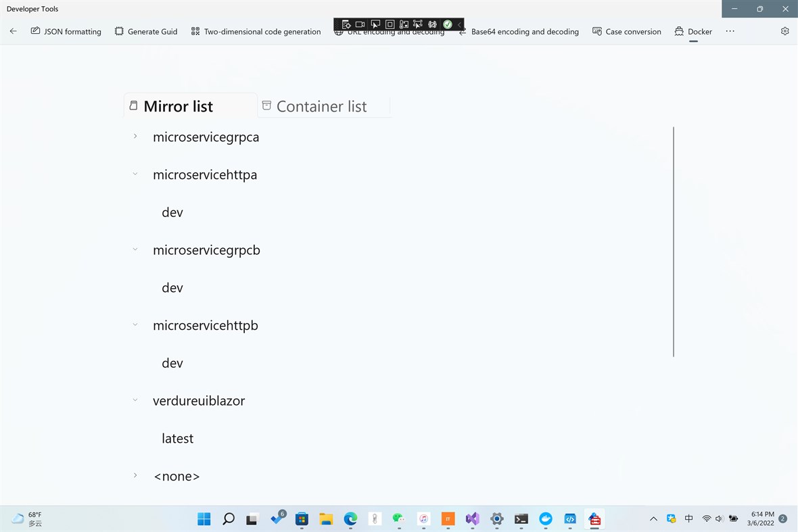Switch the Chinese input method indicator
The width and height of the screenshot is (798, 532).
[x=688, y=518]
